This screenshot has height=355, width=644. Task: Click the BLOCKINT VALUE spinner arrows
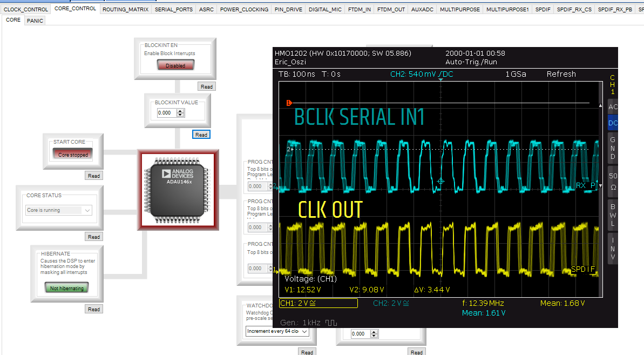coord(180,112)
